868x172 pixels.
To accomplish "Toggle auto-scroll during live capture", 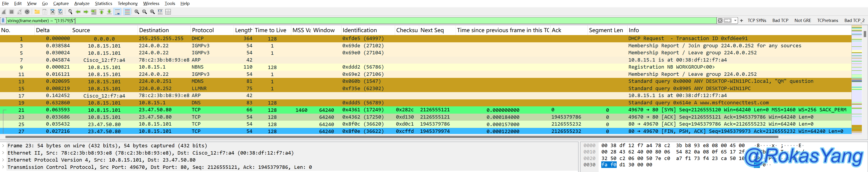I will 118,12.
